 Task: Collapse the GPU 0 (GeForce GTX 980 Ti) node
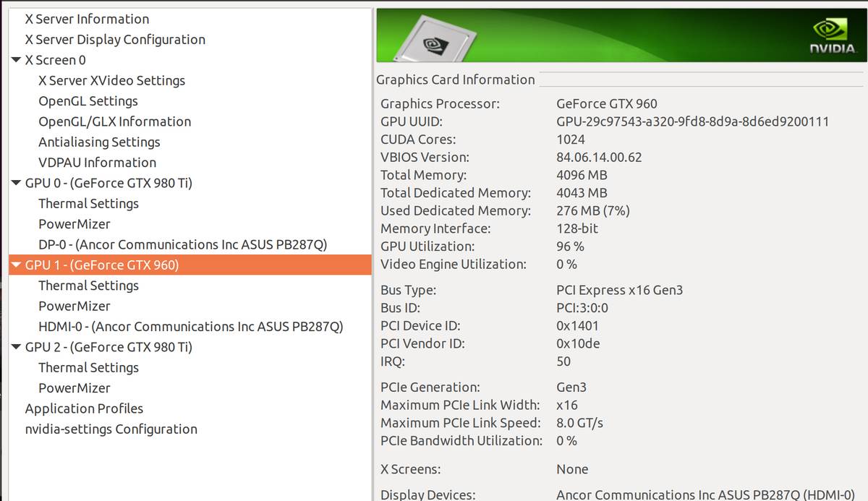(x=16, y=183)
